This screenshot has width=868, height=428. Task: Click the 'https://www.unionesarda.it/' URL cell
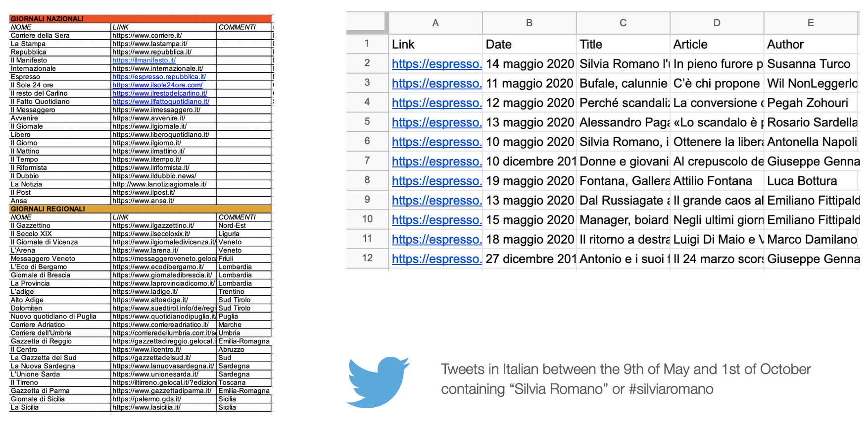pyautogui.click(x=164, y=374)
